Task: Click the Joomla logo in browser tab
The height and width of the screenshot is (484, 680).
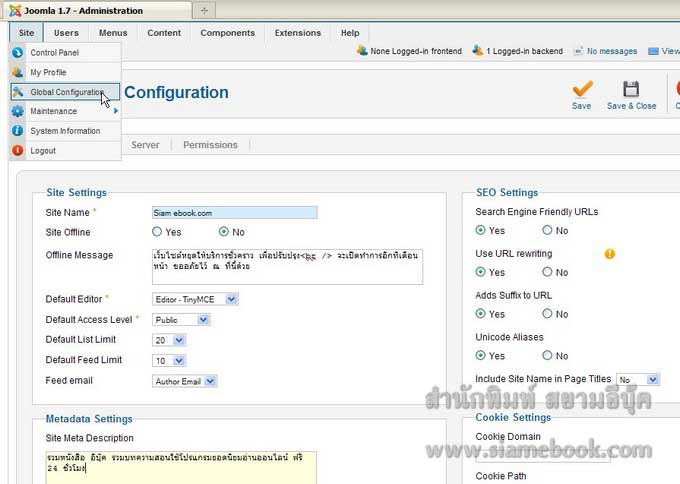Action: click(15, 10)
